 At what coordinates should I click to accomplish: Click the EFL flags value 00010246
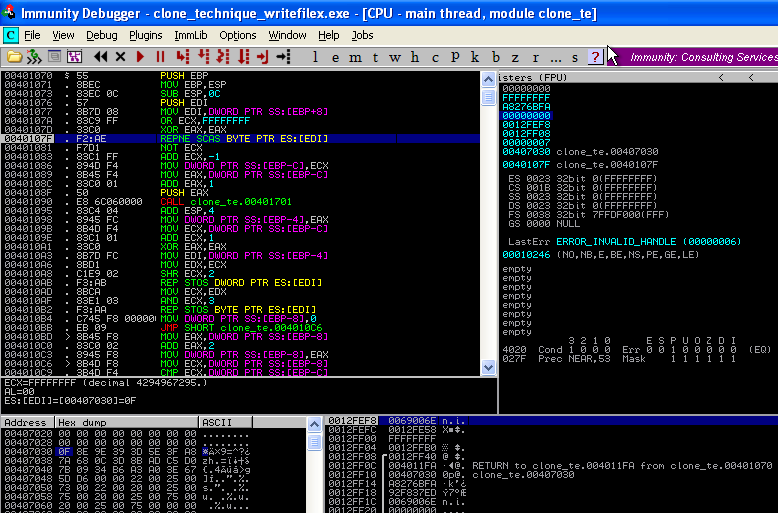coord(526,255)
